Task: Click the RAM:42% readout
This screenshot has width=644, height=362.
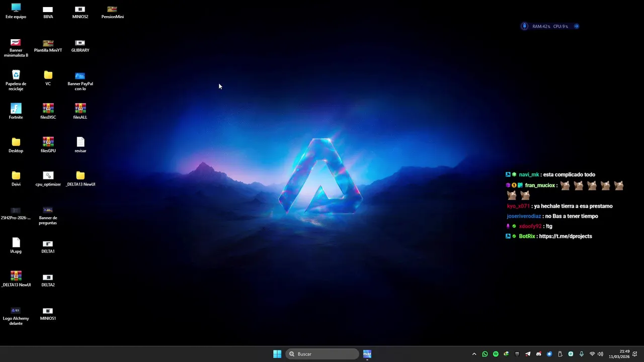Action: click(x=541, y=26)
